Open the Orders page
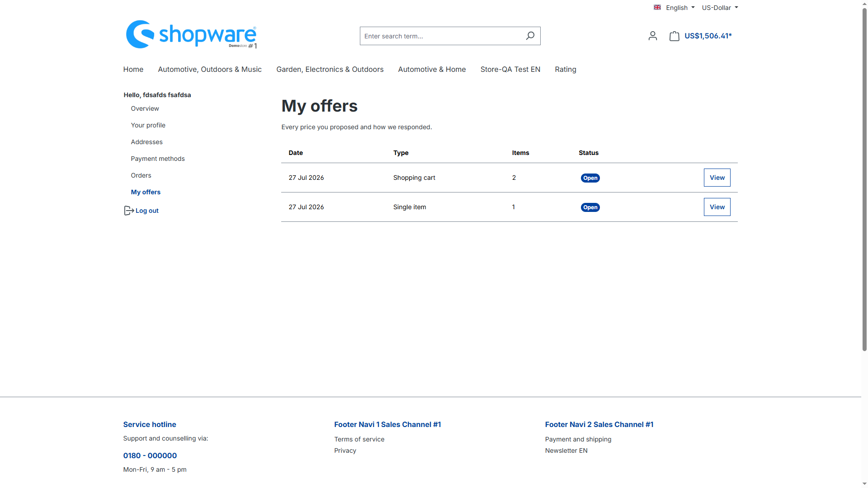Viewport: 868px width, 488px height. click(141, 175)
